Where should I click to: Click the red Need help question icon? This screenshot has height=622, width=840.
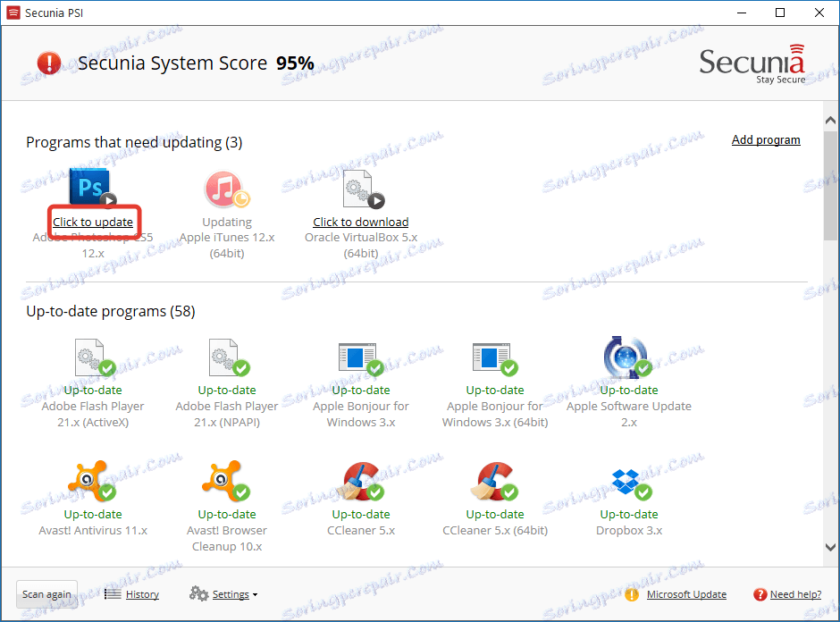coord(760,594)
